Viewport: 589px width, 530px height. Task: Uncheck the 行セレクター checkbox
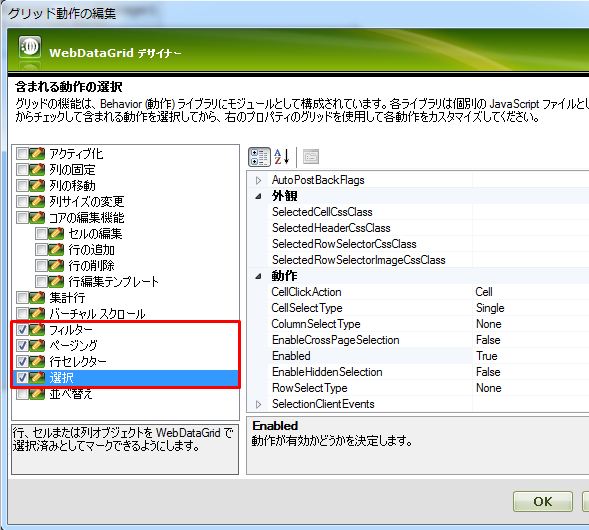tap(22, 361)
